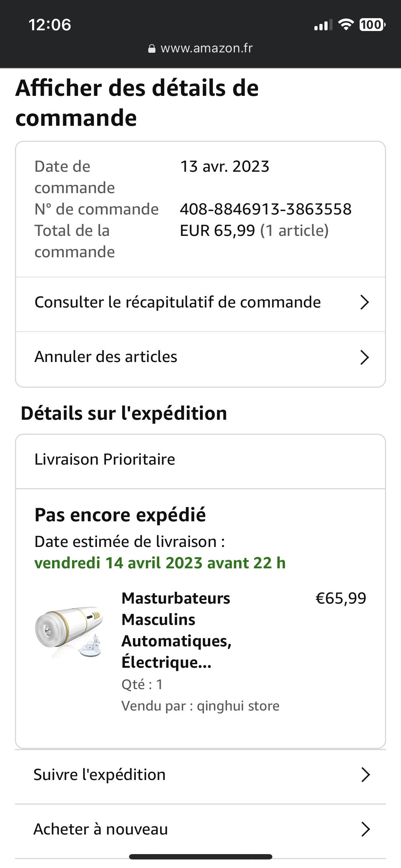Tap chevron next to Annuler des articles
The width and height of the screenshot is (401, 868).
pyautogui.click(x=364, y=357)
